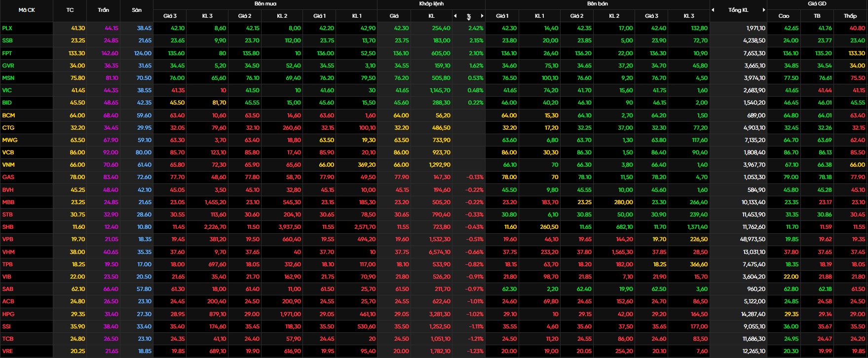
Task: Click KL 1 header under Bên bán
Action: tap(539, 16)
